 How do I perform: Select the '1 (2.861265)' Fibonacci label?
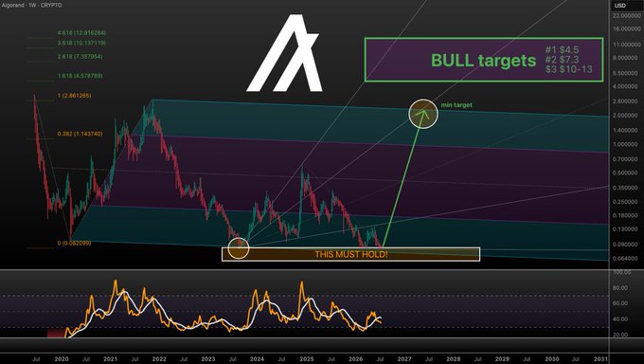click(x=74, y=96)
